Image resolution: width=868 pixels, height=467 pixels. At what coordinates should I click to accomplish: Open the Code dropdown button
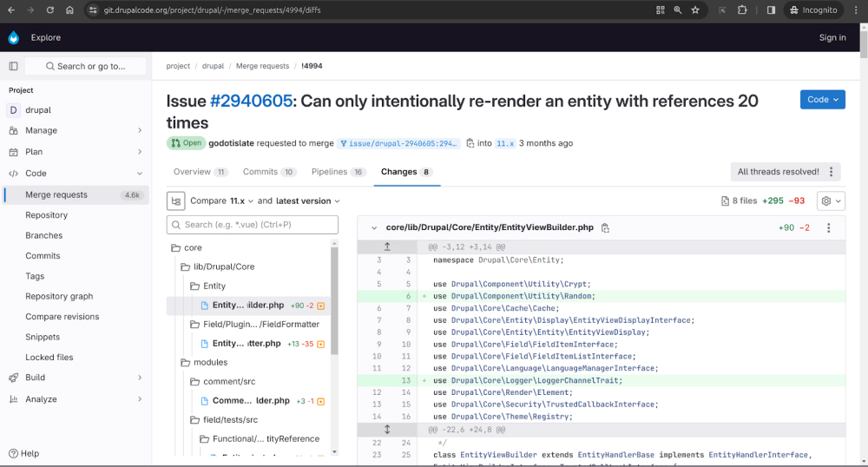(823, 100)
